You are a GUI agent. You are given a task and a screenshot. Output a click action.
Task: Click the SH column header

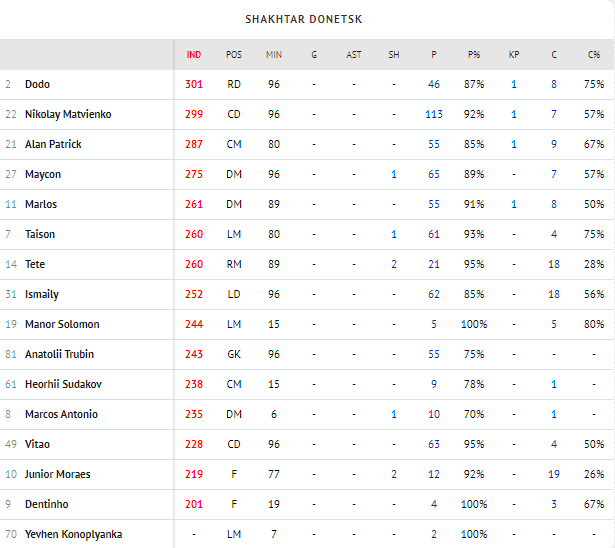click(x=394, y=54)
